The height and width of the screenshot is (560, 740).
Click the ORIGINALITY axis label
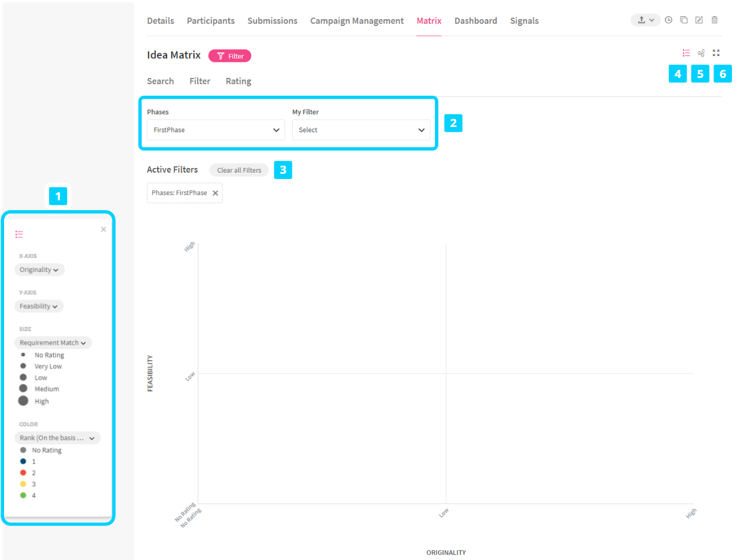pos(446,552)
